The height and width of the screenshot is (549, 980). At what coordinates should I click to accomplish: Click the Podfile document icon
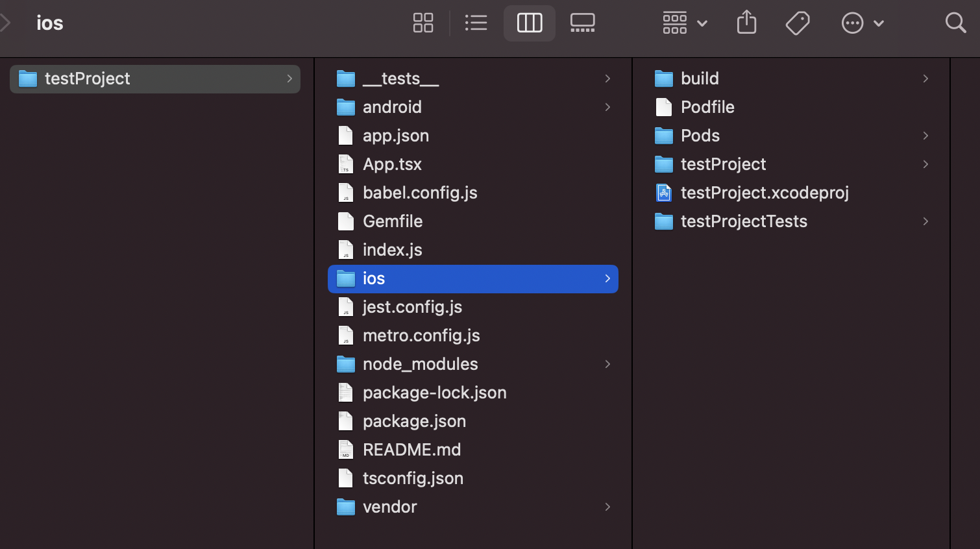point(664,107)
